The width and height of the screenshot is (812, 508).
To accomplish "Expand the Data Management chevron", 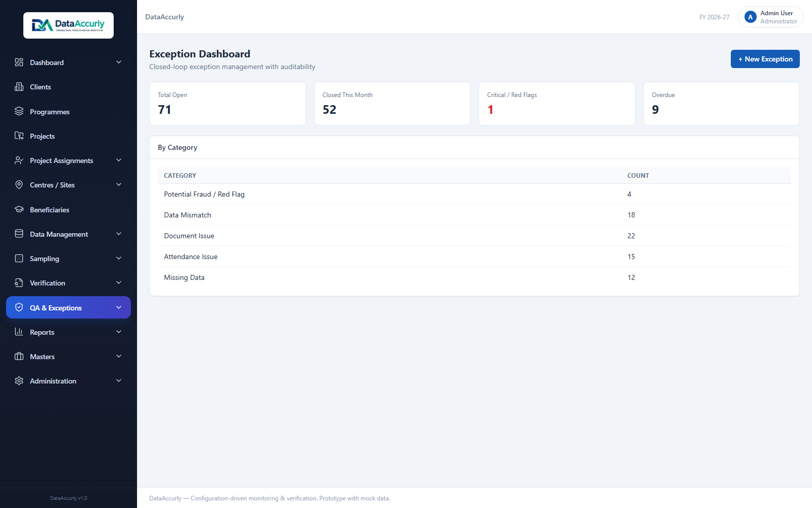I will (119, 234).
